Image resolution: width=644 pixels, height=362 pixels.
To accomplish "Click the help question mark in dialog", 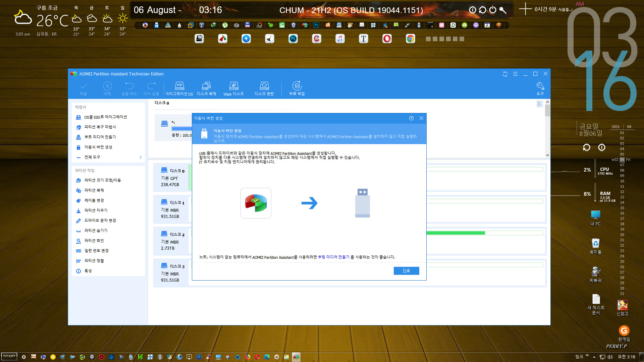I will (x=411, y=118).
